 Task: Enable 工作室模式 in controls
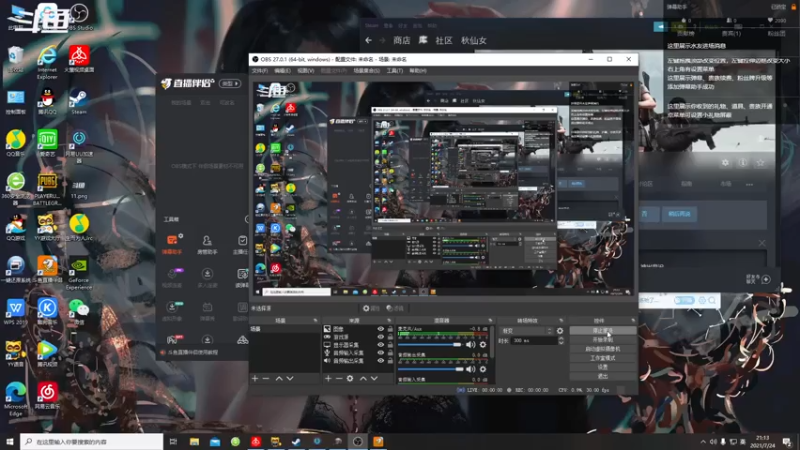click(x=603, y=358)
